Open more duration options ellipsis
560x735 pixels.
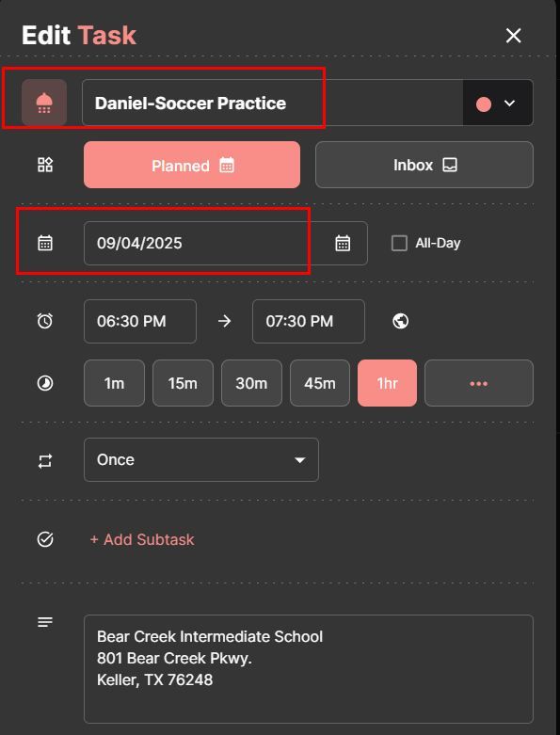click(478, 383)
